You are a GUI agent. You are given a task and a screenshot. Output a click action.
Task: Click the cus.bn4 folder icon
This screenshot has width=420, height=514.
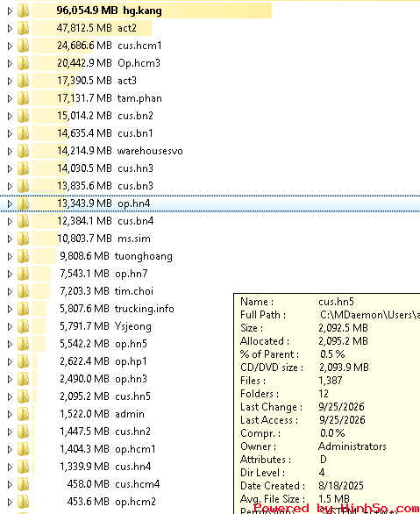point(24,221)
